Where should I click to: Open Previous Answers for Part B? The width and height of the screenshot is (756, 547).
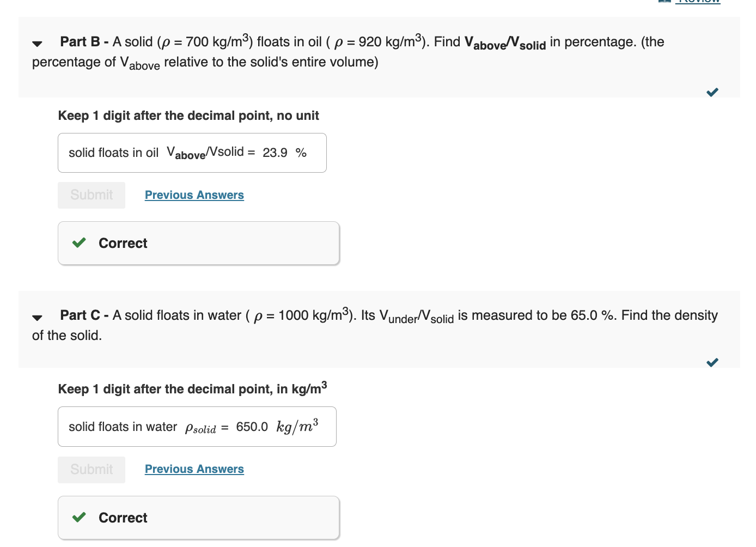(x=194, y=195)
